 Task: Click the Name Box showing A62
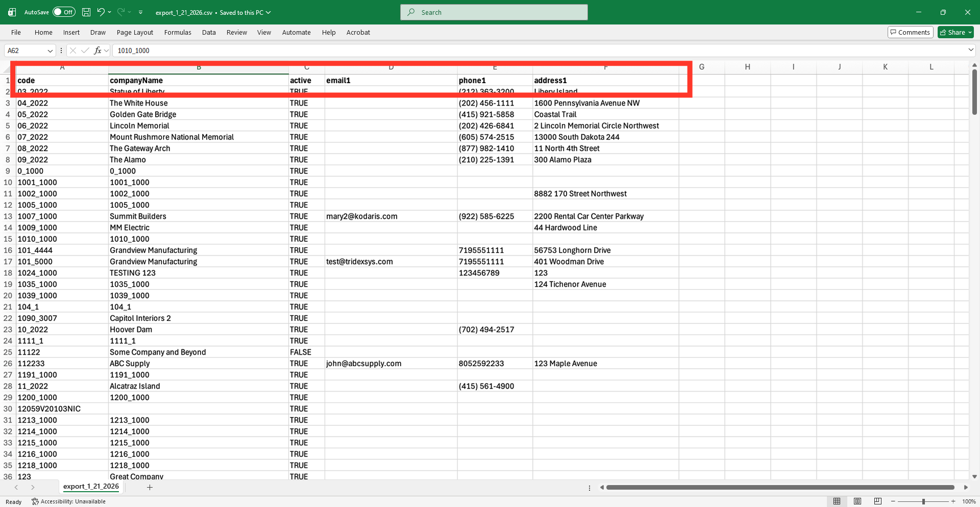point(24,50)
